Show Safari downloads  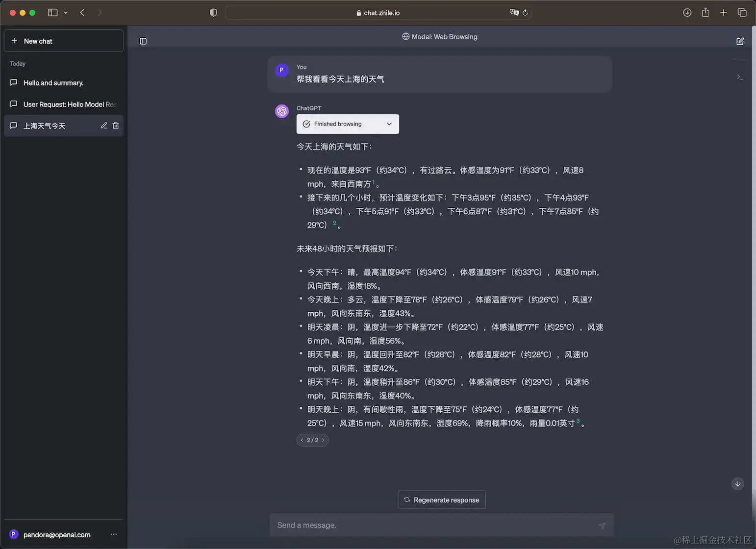pyautogui.click(x=687, y=12)
